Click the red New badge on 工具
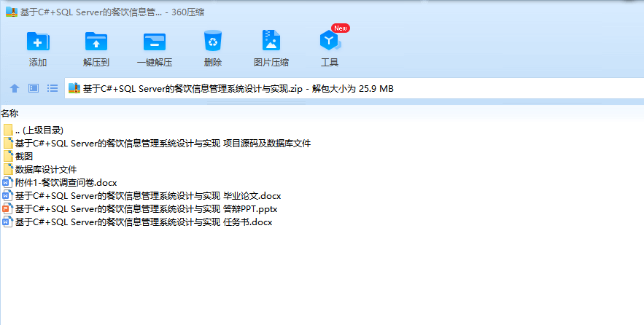The image size is (644, 325). [x=340, y=28]
